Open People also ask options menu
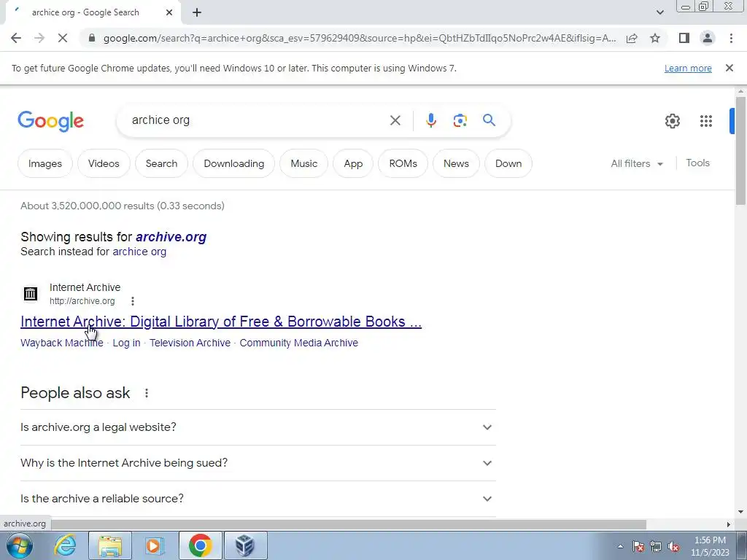Viewport: 747px width, 560px height. pos(147,393)
